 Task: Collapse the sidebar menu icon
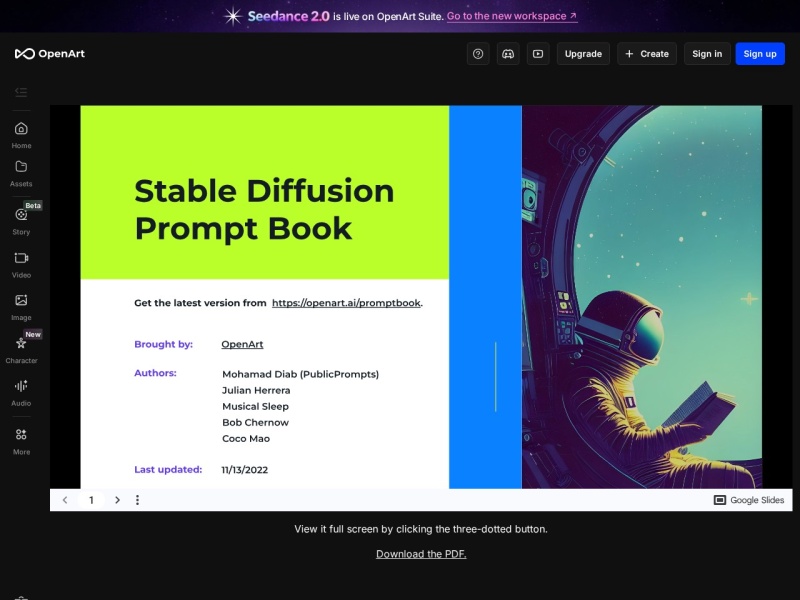pyautogui.click(x=21, y=92)
